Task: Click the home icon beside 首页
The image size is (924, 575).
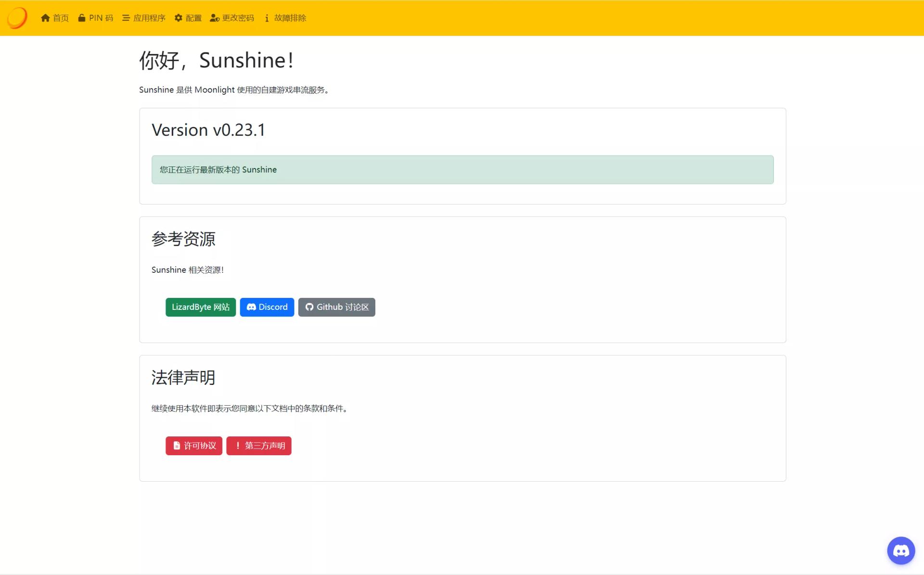Action: pos(45,18)
